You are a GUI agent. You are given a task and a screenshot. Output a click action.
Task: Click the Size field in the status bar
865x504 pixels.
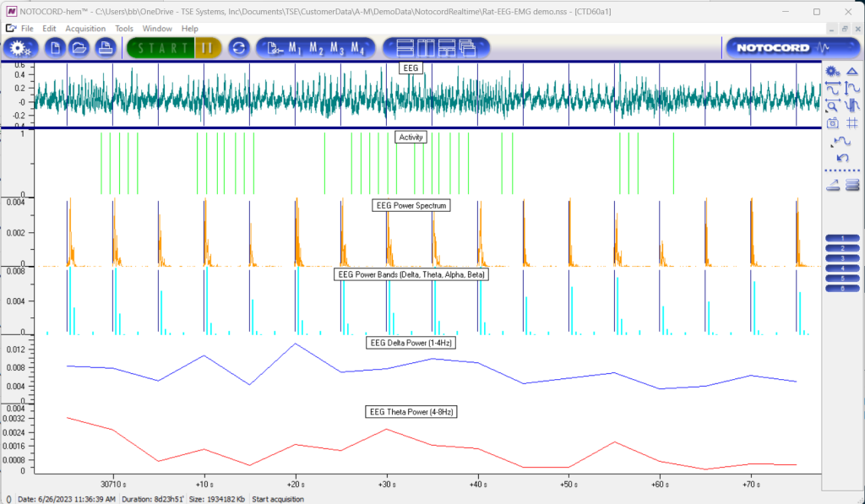217,499
